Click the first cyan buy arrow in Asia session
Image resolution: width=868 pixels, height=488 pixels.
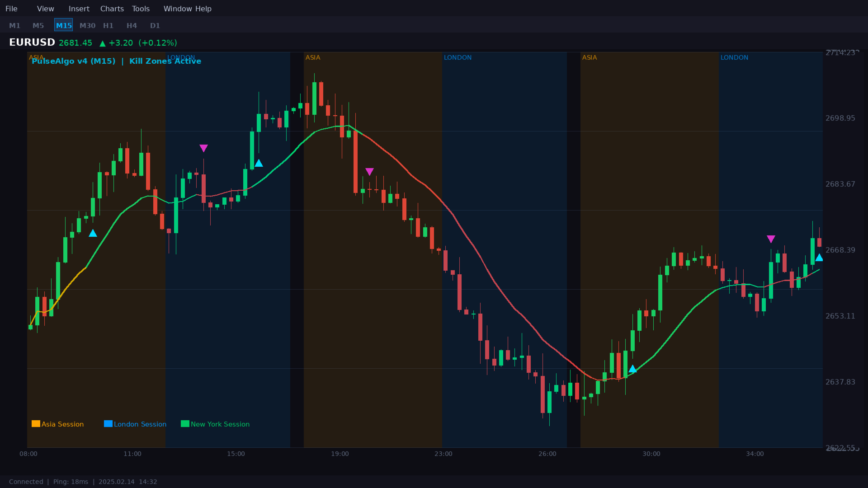tap(93, 233)
